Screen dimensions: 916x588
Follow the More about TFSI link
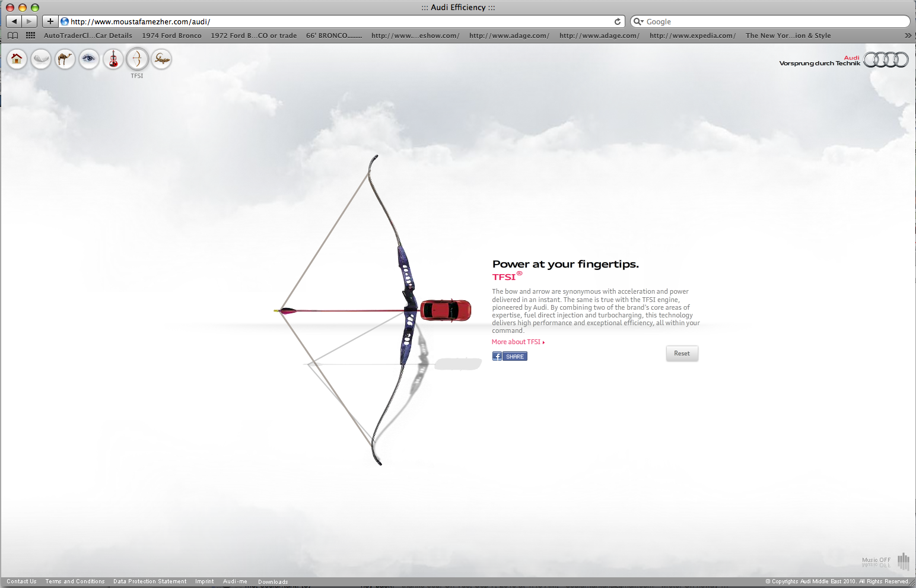(518, 342)
